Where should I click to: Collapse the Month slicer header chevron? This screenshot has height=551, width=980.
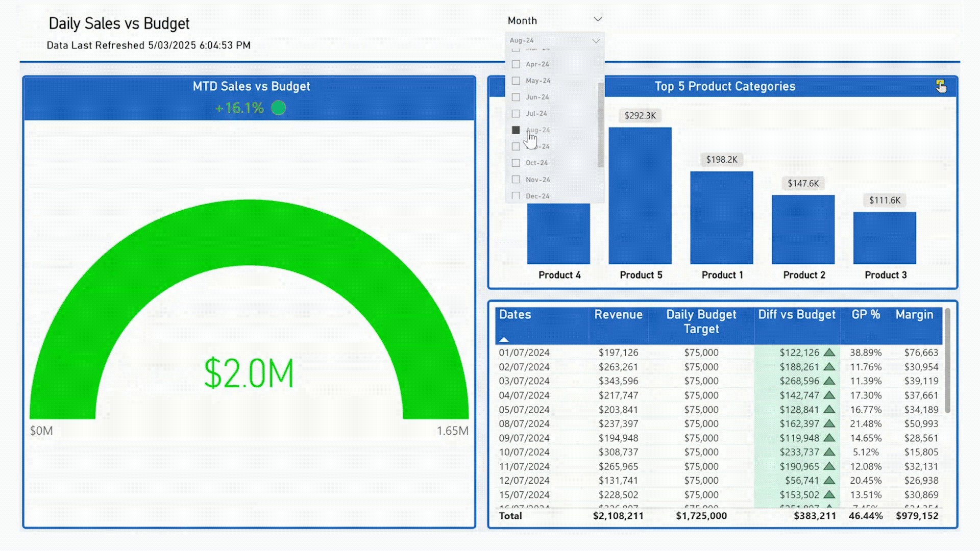598,19
